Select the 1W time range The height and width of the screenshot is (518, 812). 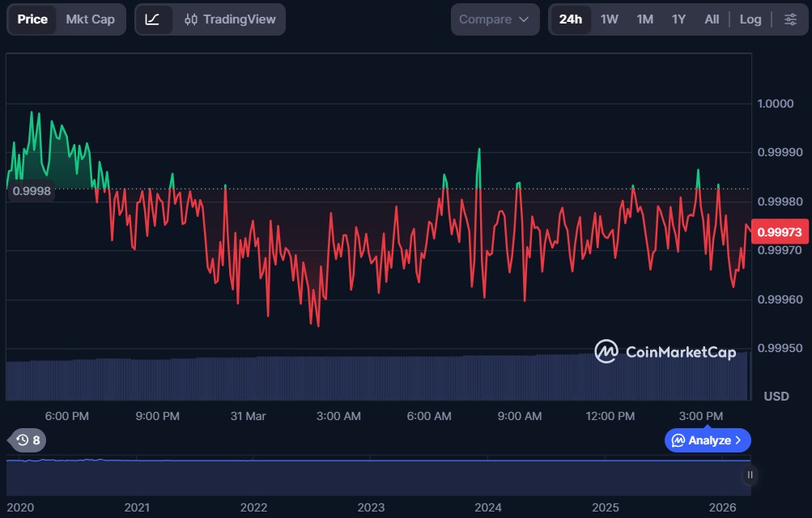(x=609, y=19)
